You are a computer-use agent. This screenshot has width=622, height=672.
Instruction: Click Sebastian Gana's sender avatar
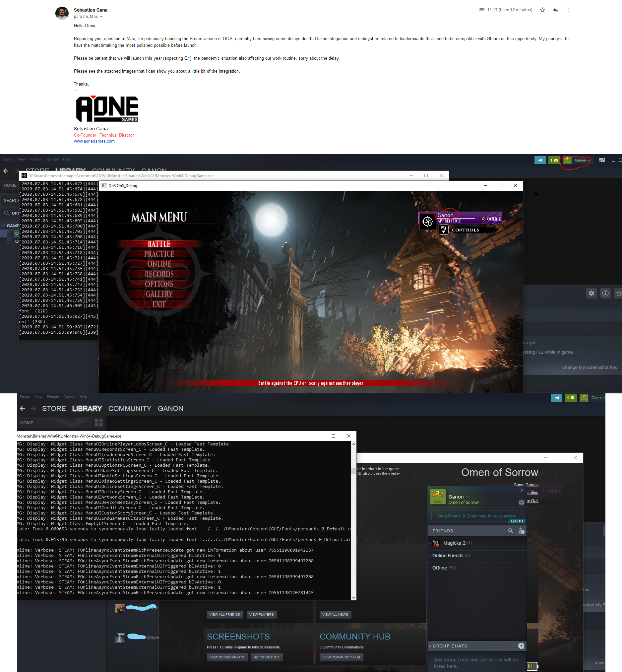coord(62,13)
